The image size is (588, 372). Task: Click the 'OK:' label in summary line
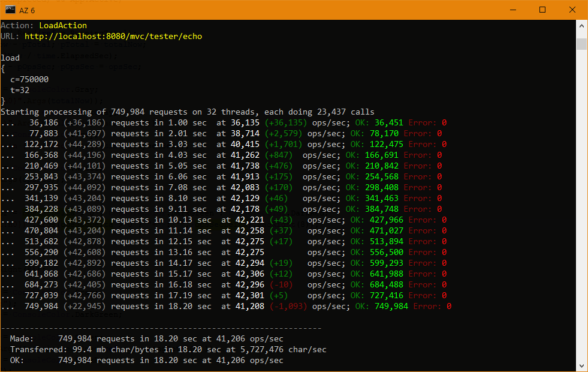coord(17,361)
